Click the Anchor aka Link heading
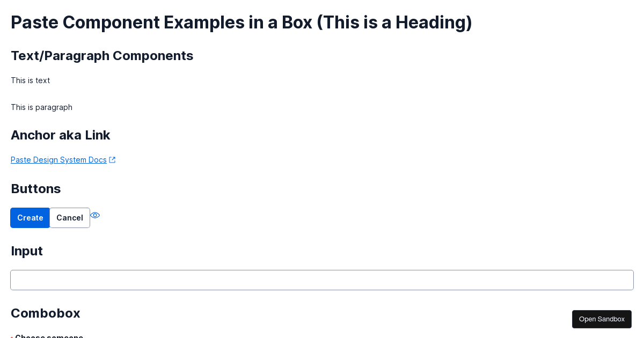The width and height of the screenshot is (644, 338). (x=61, y=135)
